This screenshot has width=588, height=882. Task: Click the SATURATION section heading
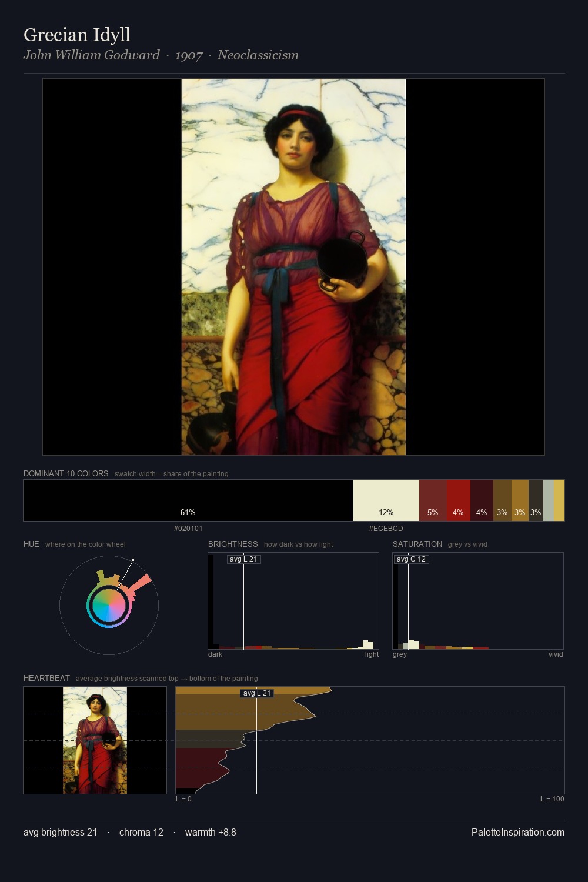(417, 544)
